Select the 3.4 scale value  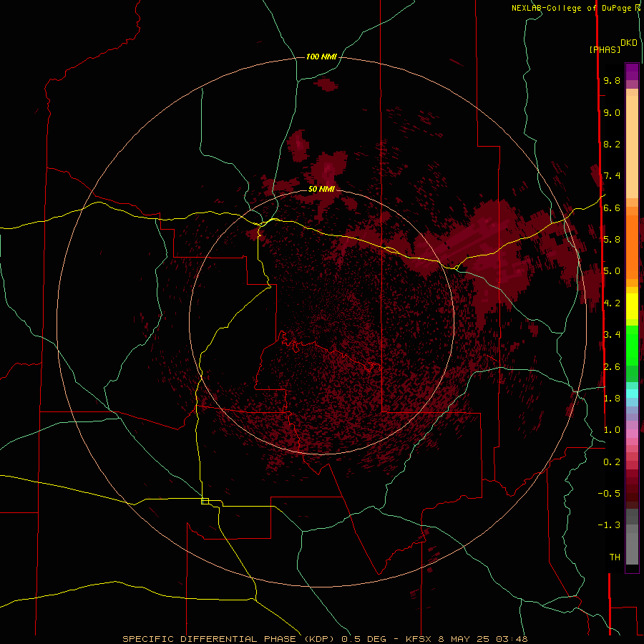612,335
